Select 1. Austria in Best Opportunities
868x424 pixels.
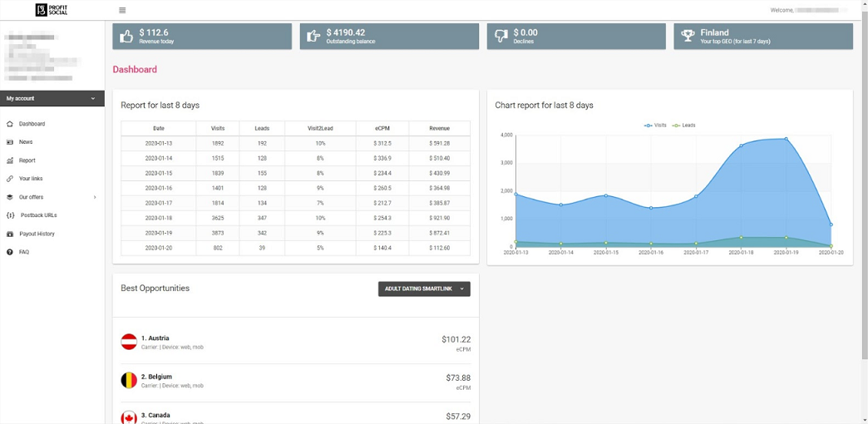pyautogui.click(x=296, y=342)
